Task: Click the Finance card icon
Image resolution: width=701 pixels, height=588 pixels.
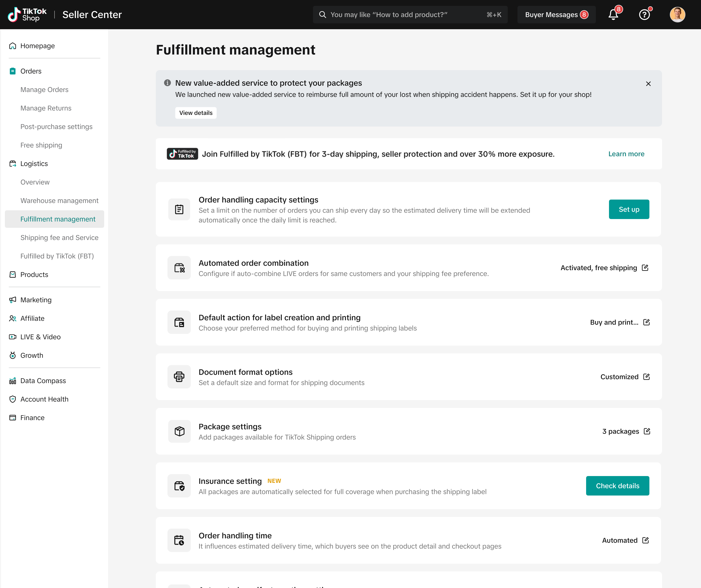Action: click(x=13, y=418)
